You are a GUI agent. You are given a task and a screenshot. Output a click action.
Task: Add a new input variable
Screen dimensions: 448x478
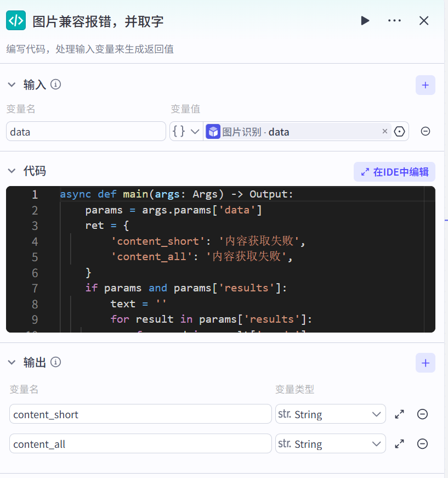click(425, 85)
